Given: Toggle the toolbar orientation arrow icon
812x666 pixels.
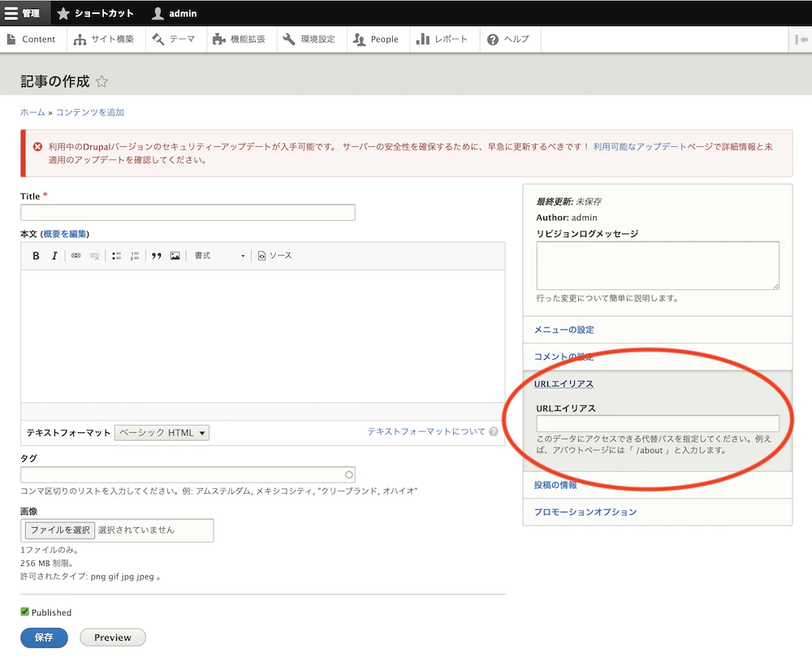Looking at the screenshot, I should click(801, 39).
